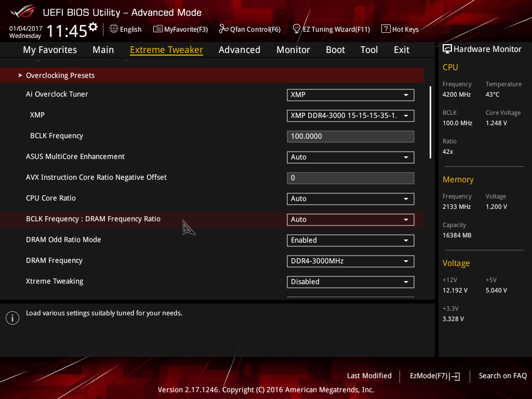
Task: Open the Ai Overclock Tuner dropdown
Action: (x=351, y=95)
